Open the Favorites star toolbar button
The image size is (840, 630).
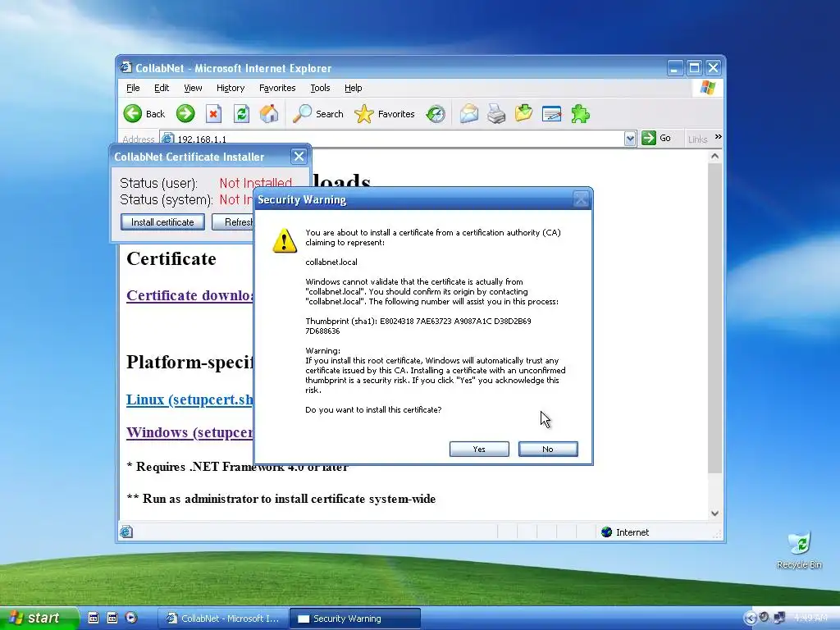click(385, 113)
